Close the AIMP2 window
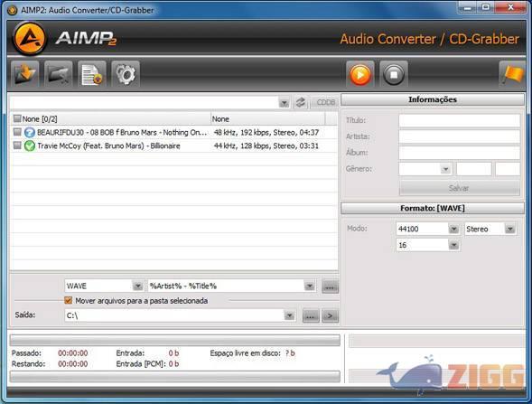 (x=510, y=7)
